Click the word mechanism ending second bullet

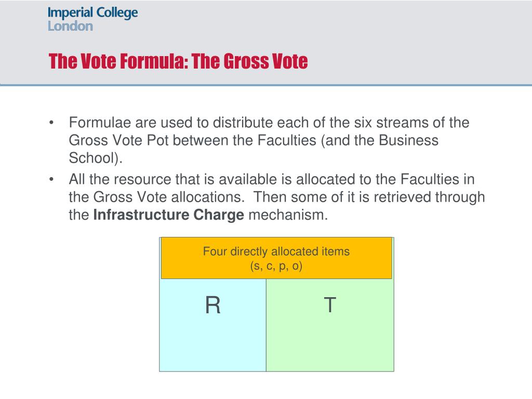click(x=288, y=215)
